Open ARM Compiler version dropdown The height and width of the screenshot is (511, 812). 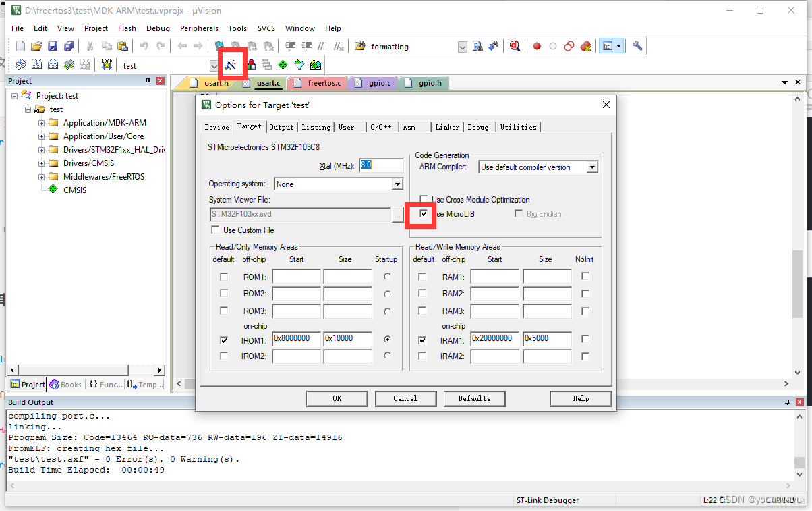click(x=592, y=167)
